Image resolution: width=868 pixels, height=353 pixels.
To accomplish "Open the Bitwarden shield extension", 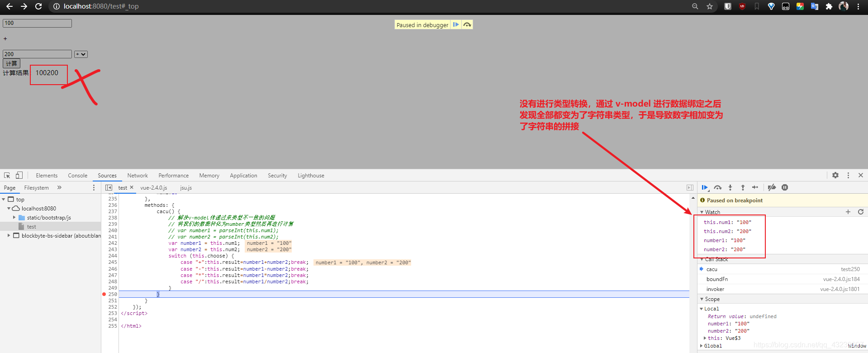I will (728, 6).
